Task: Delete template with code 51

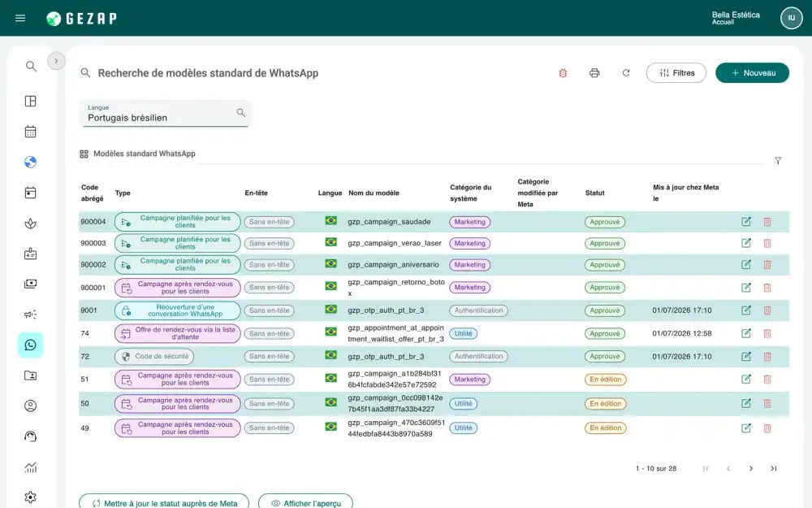Action: tap(767, 380)
